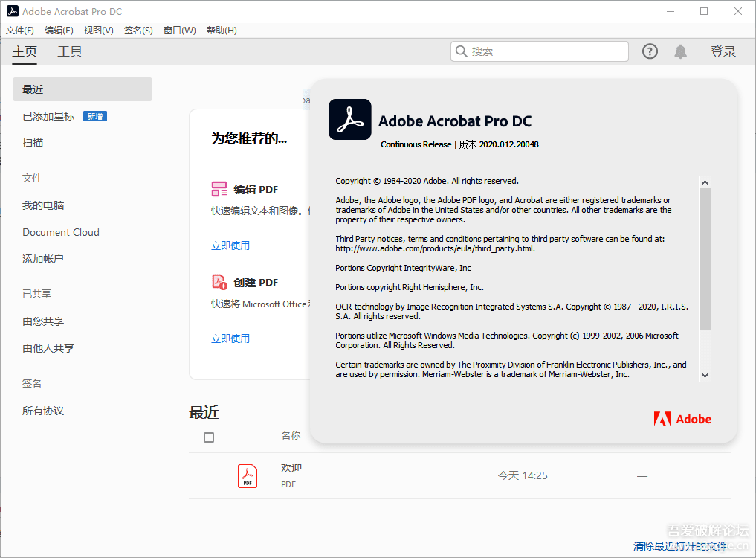Open the 帮助(H) menu
Image resolution: width=756 pixels, height=558 pixels.
(222, 31)
